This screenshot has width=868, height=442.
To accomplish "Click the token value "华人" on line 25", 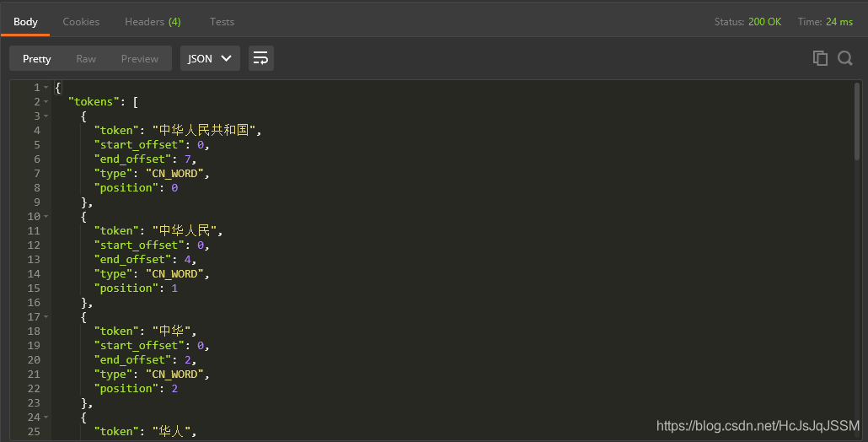I will (x=172, y=431).
